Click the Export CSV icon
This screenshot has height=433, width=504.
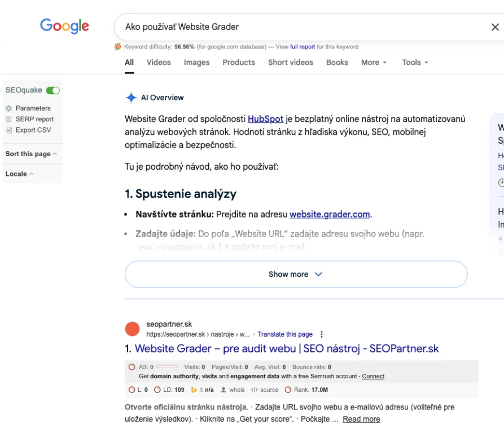coord(8,130)
